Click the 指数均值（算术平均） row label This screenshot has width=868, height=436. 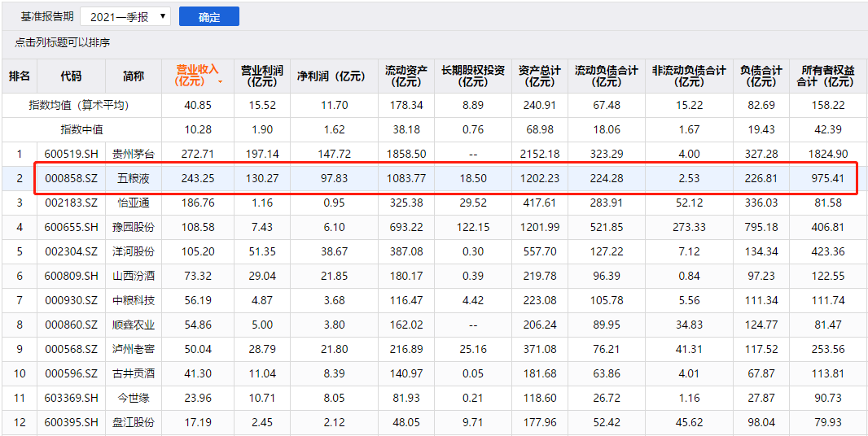[82, 105]
